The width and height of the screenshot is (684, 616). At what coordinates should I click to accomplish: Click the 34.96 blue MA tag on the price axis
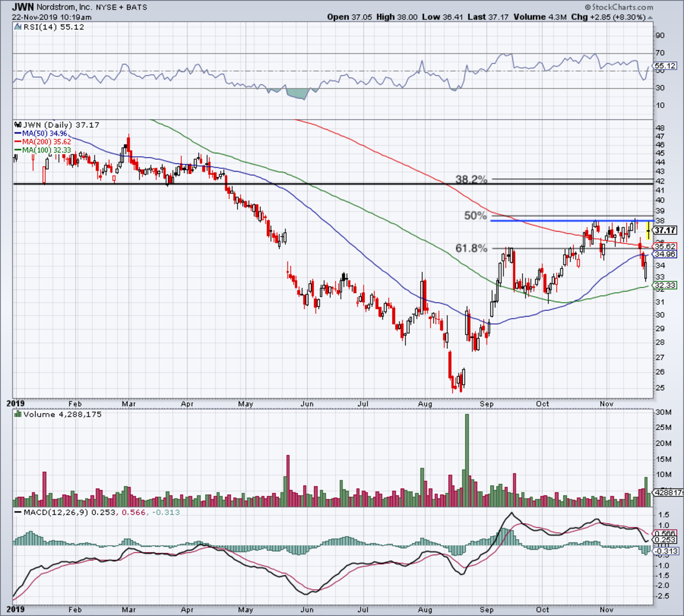point(665,254)
